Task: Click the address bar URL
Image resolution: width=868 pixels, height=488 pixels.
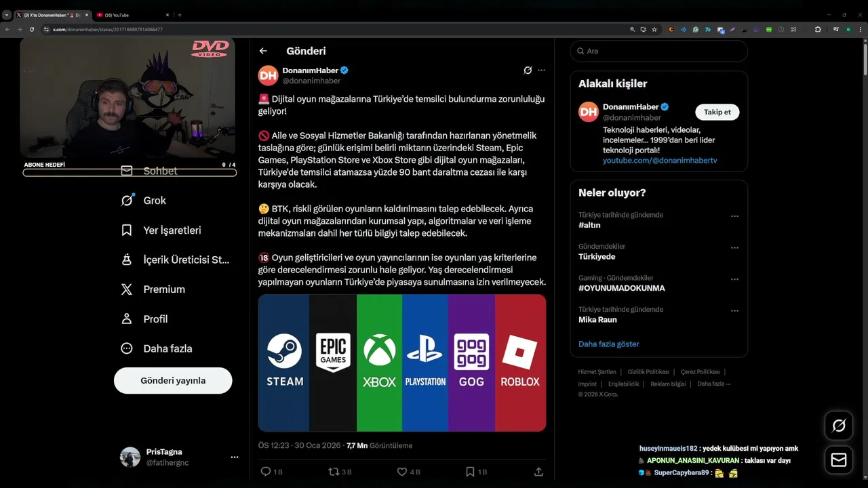Action: [x=108, y=30]
